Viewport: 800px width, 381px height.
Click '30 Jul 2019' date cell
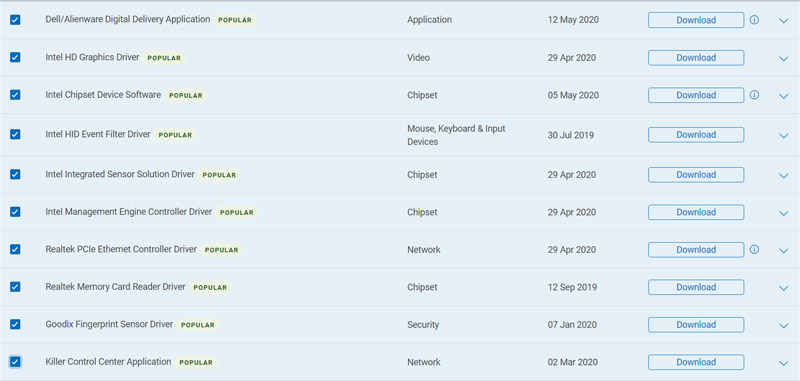click(571, 135)
